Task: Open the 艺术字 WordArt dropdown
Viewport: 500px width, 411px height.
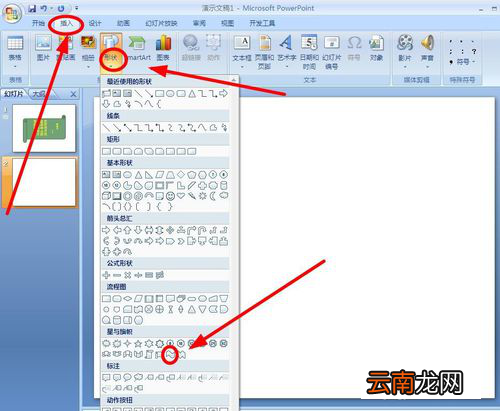Action: [x=287, y=51]
